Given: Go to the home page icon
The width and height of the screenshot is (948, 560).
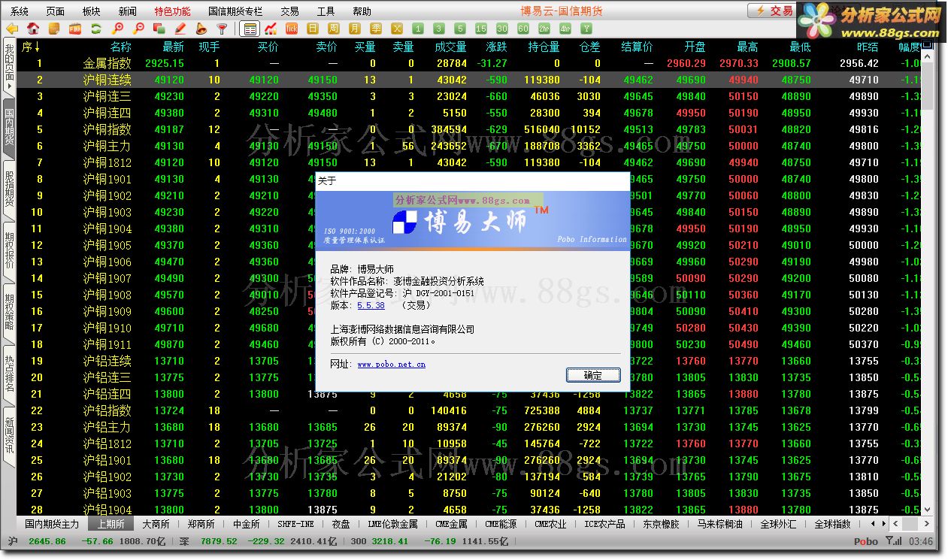Looking at the screenshot, I should [x=33, y=29].
